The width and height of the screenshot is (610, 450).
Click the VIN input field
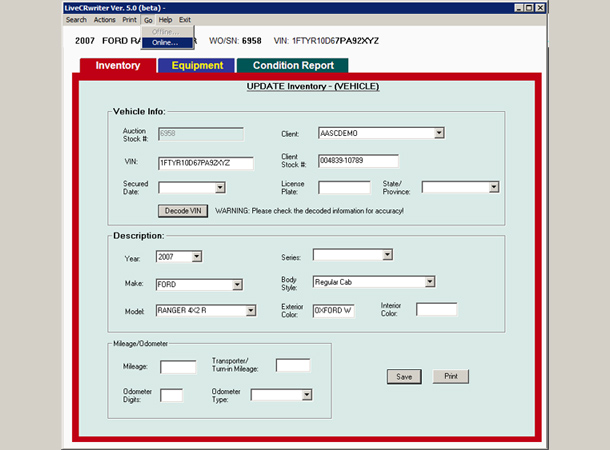[206, 163]
